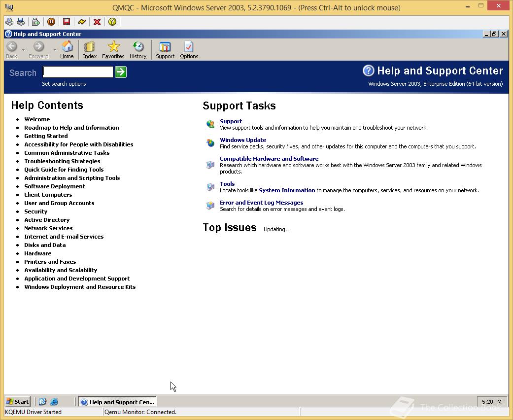The width and height of the screenshot is (513, 420).
Task: Open Software Deployment topic
Action: click(x=55, y=186)
